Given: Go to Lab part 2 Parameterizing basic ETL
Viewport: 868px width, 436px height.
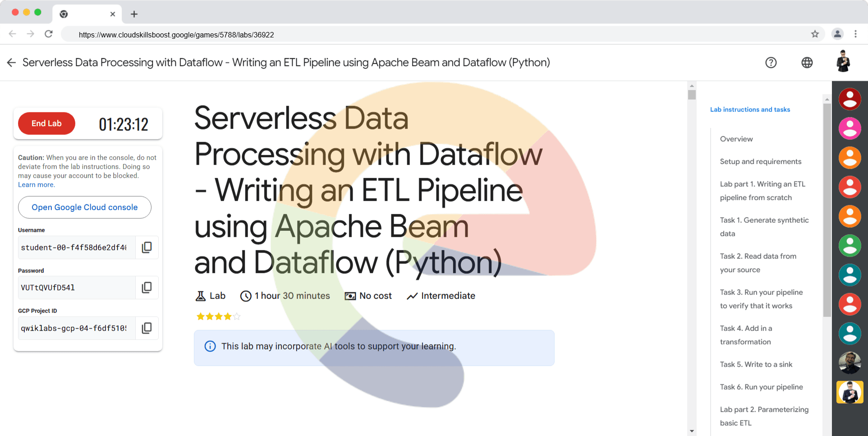Looking at the screenshot, I should pos(764,416).
